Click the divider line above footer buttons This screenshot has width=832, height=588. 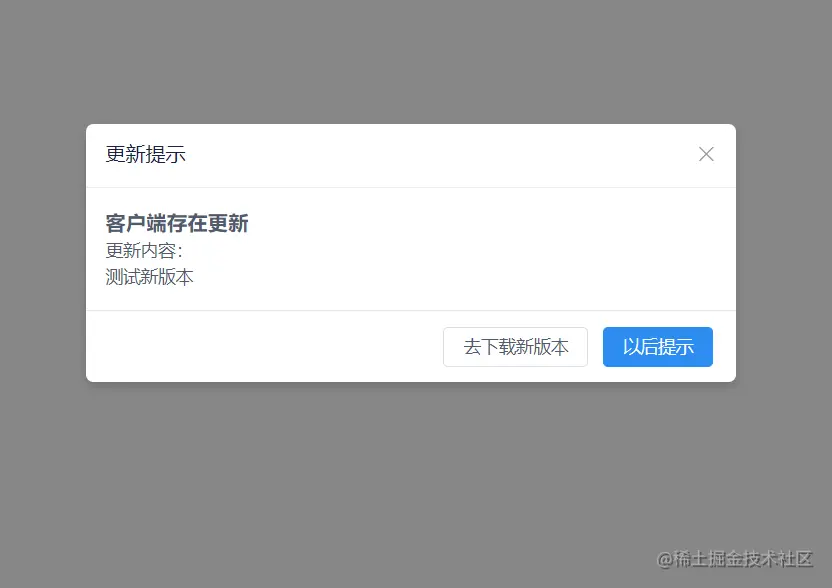[x=411, y=310]
